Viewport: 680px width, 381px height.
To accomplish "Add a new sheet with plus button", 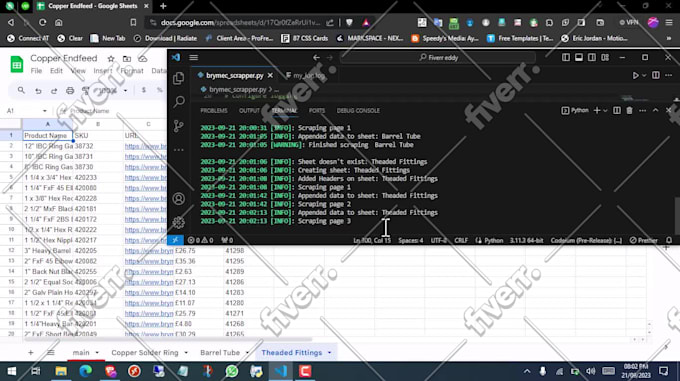I will pos(30,352).
